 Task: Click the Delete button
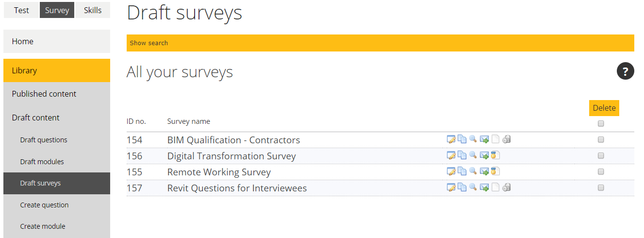tap(604, 108)
